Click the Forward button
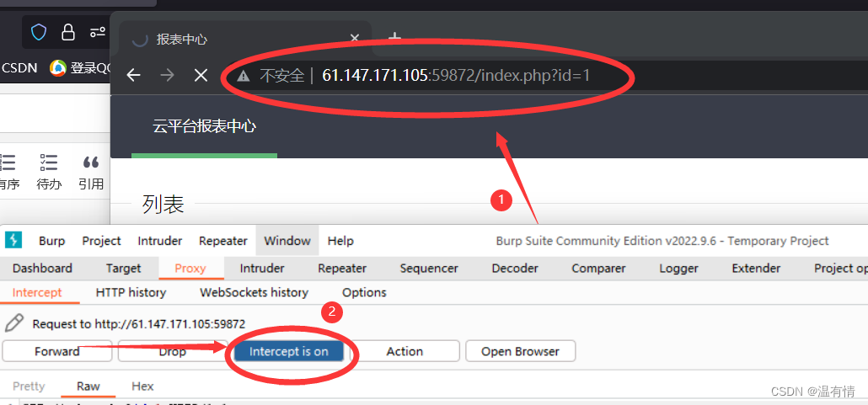Screen dimensions: 868x405 (57, 351)
